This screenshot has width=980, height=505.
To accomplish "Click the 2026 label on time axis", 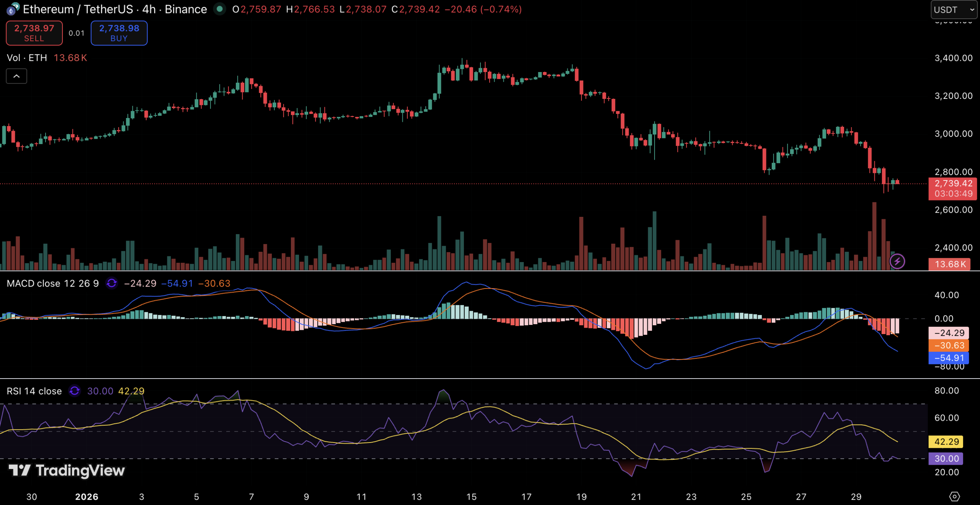I will 87,497.
